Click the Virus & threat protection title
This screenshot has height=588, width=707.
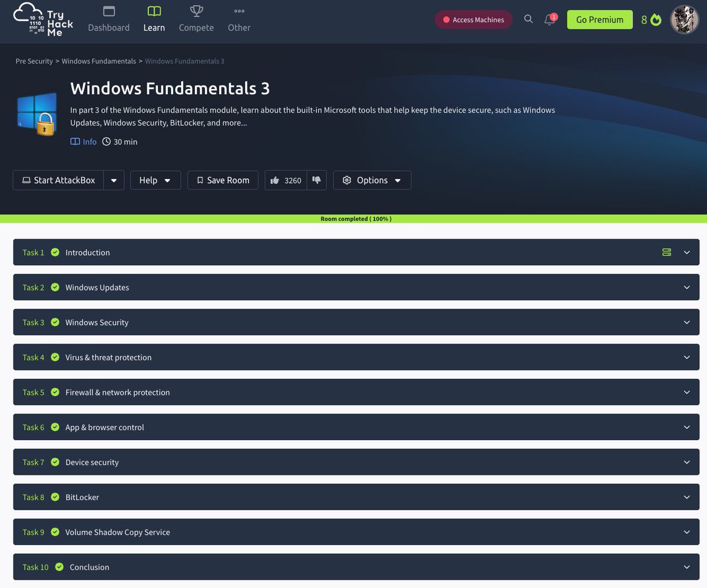pyautogui.click(x=108, y=357)
